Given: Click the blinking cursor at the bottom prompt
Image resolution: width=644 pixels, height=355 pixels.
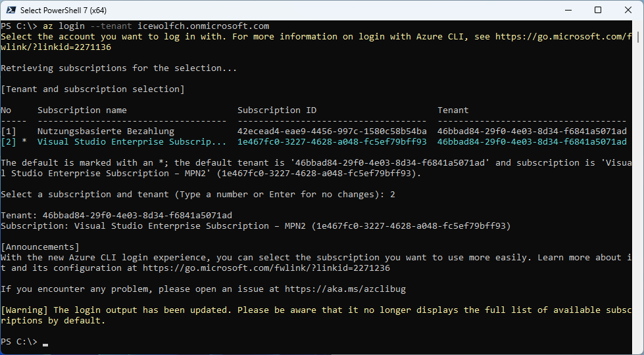Looking at the screenshot, I should pyautogui.click(x=45, y=343).
